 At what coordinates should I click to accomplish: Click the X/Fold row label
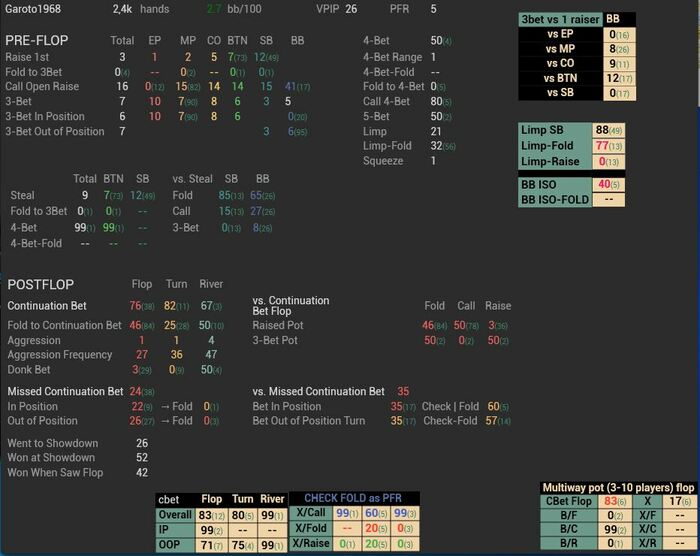pyautogui.click(x=310, y=528)
